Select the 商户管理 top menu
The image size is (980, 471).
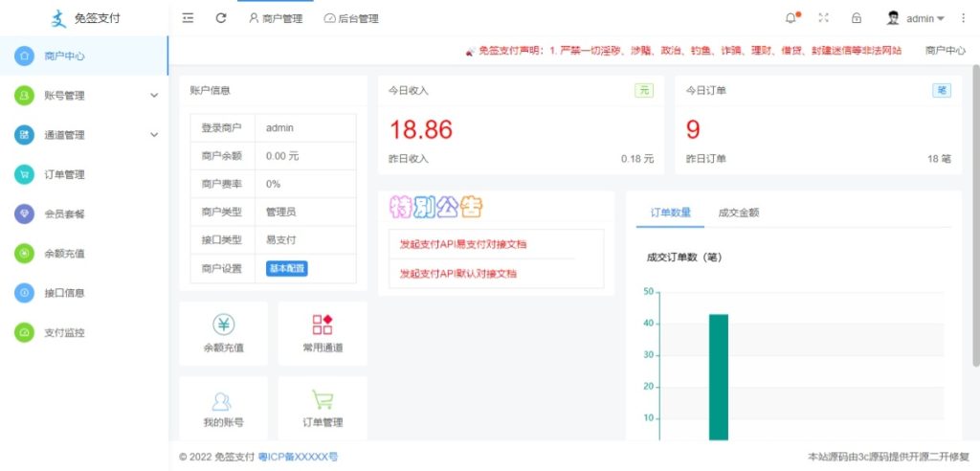[x=276, y=18]
